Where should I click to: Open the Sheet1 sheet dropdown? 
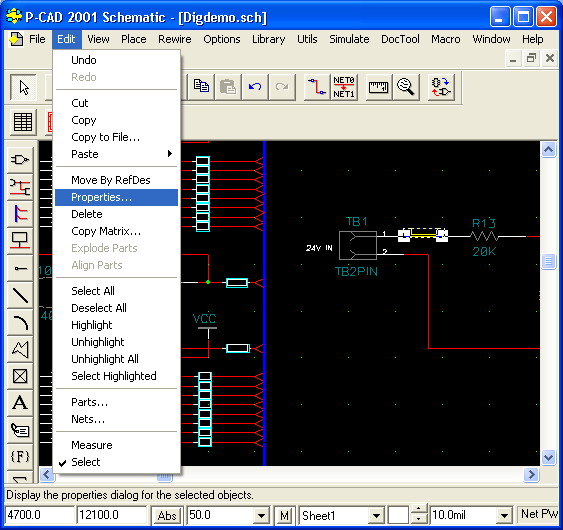[x=376, y=516]
